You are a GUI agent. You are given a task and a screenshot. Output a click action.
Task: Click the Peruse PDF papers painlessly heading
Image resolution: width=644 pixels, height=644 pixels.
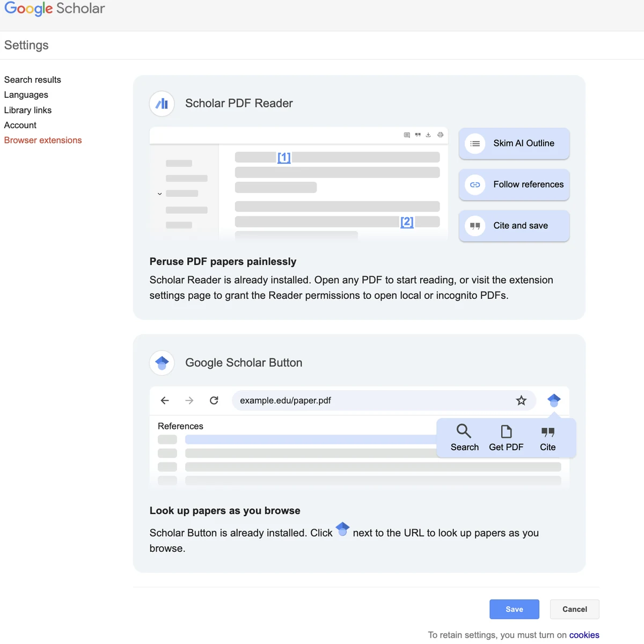click(223, 261)
